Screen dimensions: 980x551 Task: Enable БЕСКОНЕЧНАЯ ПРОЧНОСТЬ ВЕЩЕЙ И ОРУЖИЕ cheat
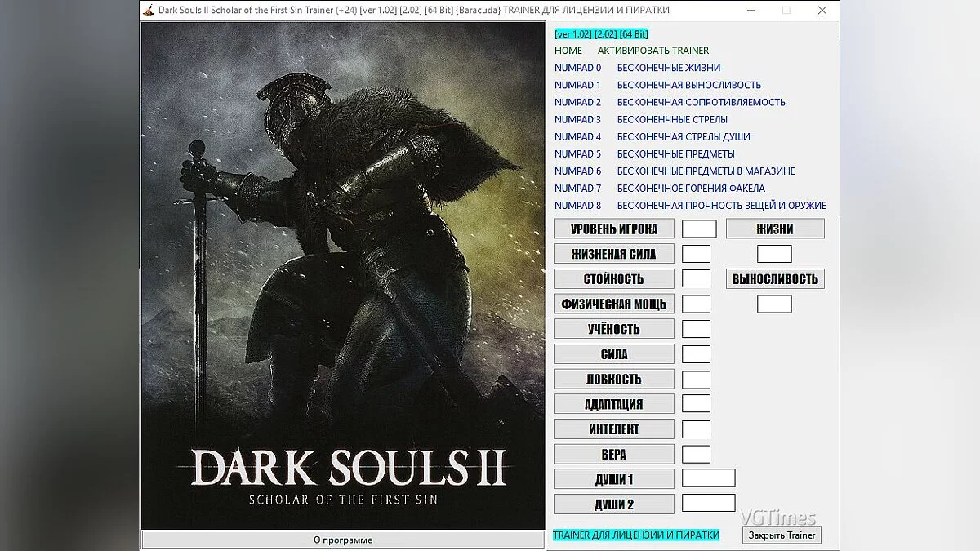pos(722,205)
